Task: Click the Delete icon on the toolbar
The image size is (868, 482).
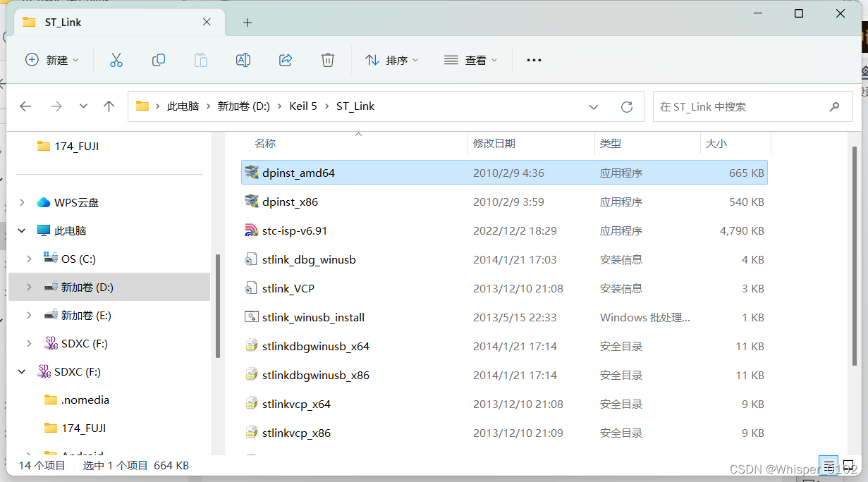Action: coord(327,60)
